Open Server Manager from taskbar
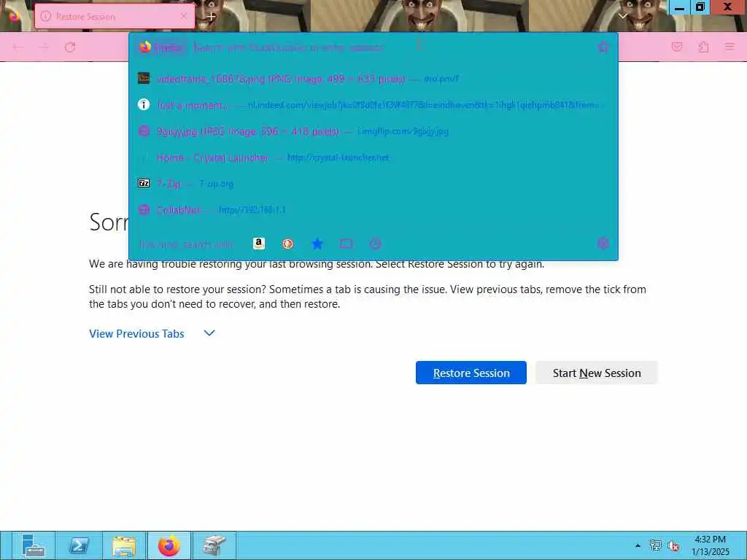This screenshot has height=560, width=747. tap(33, 545)
